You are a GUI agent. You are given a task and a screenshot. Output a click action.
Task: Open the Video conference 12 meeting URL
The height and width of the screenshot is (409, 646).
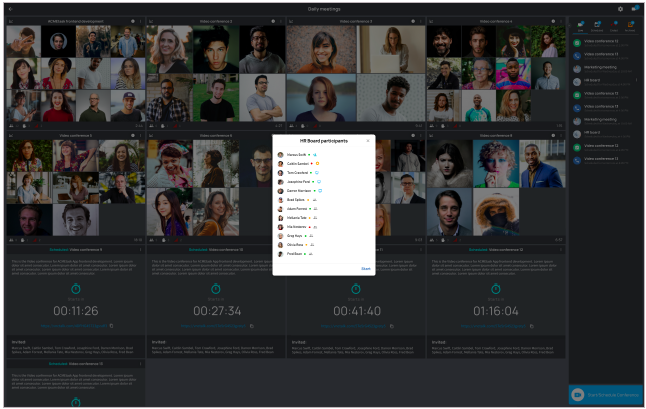pyautogui.click(x=493, y=326)
